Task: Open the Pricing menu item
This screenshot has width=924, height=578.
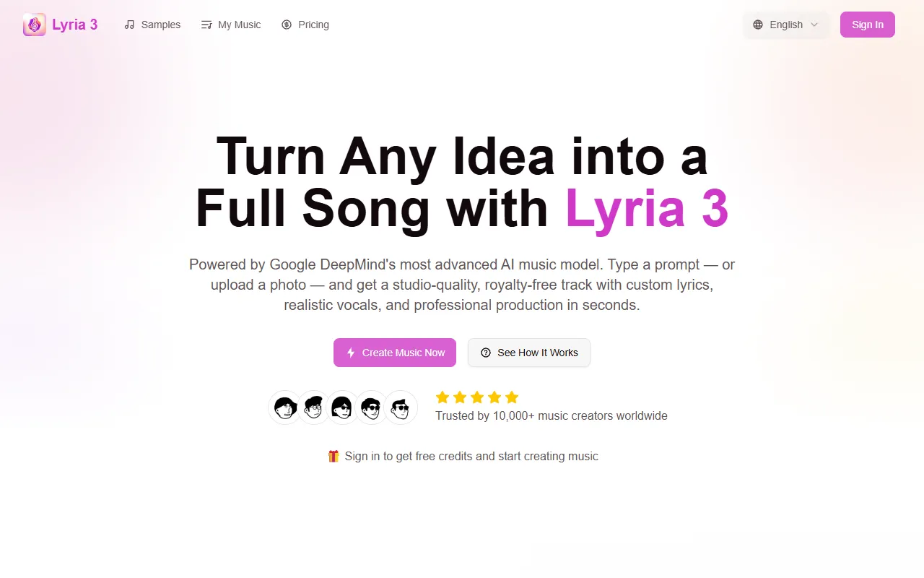Action: tap(313, 25)
